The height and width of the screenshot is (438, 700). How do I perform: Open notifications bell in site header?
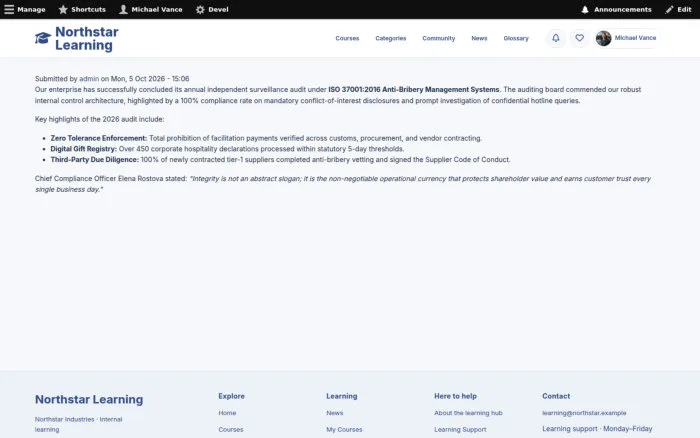[556, 38]
